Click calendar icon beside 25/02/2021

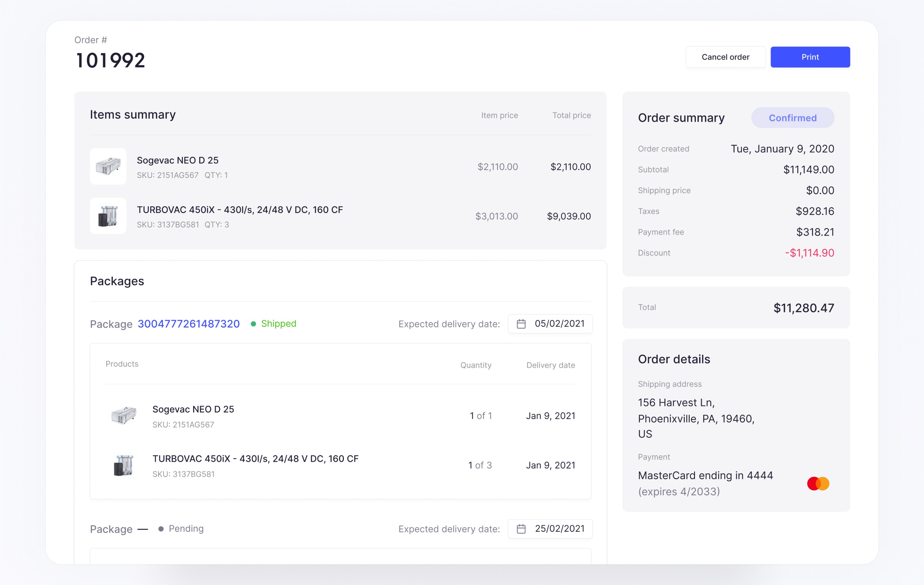point(521,529)
